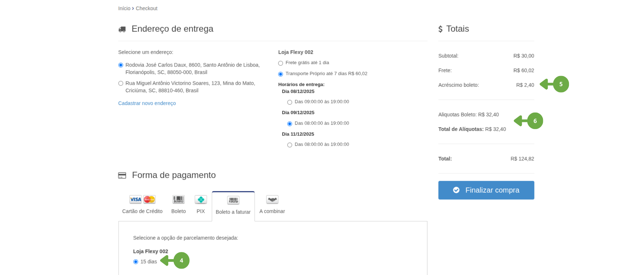Select the Boleto barcode icon
The image size is (644, 275).
[178, 199]
